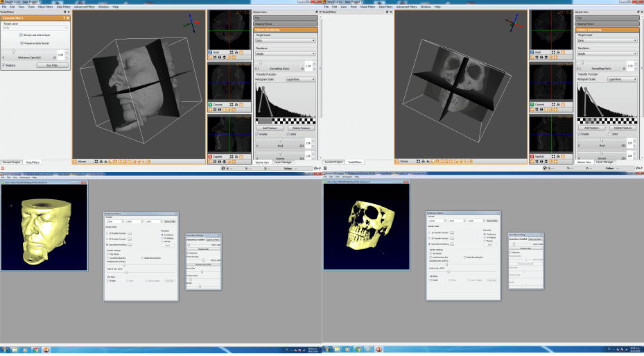Click Distance value field in Gaussian Blur panel
The width and height of the screenshot is (644, 356).
coord(60,55)
